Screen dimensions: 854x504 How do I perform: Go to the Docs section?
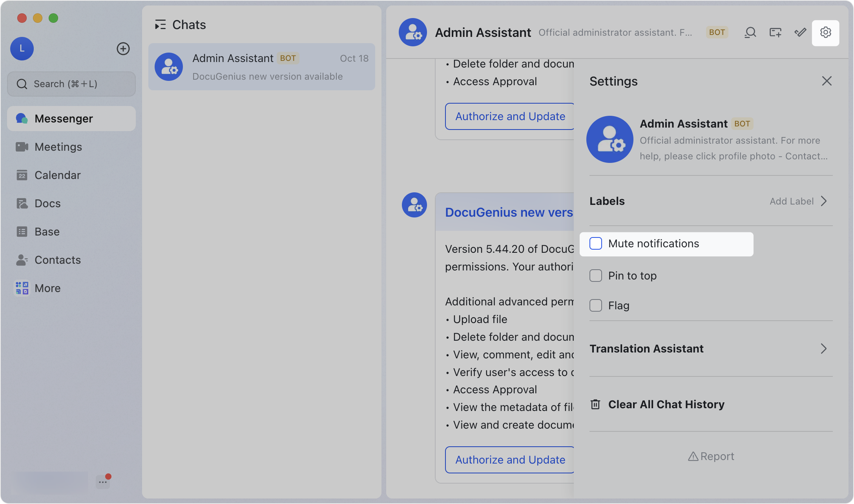pos(48,203)
